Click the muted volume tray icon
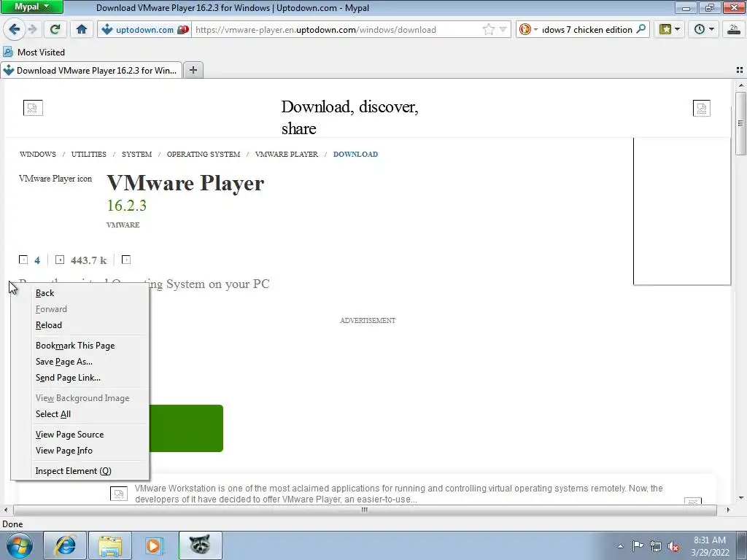747x560 pixels. [673, 547]
